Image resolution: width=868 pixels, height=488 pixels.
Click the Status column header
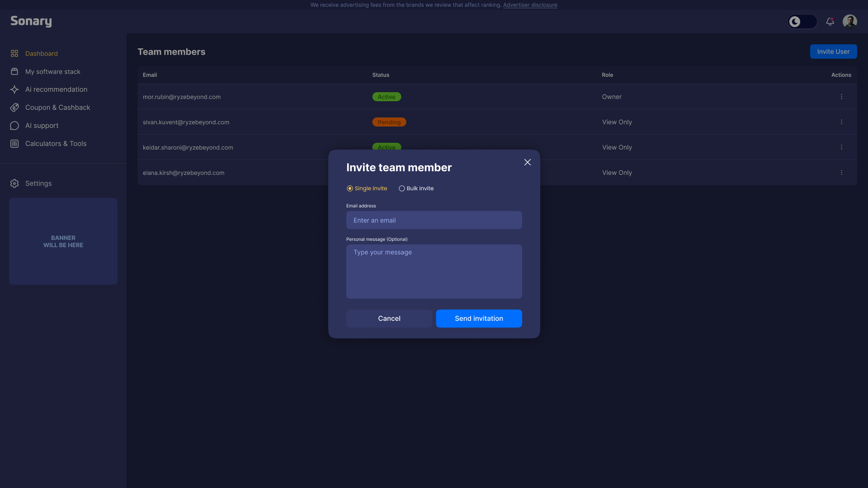coord(381,75)
